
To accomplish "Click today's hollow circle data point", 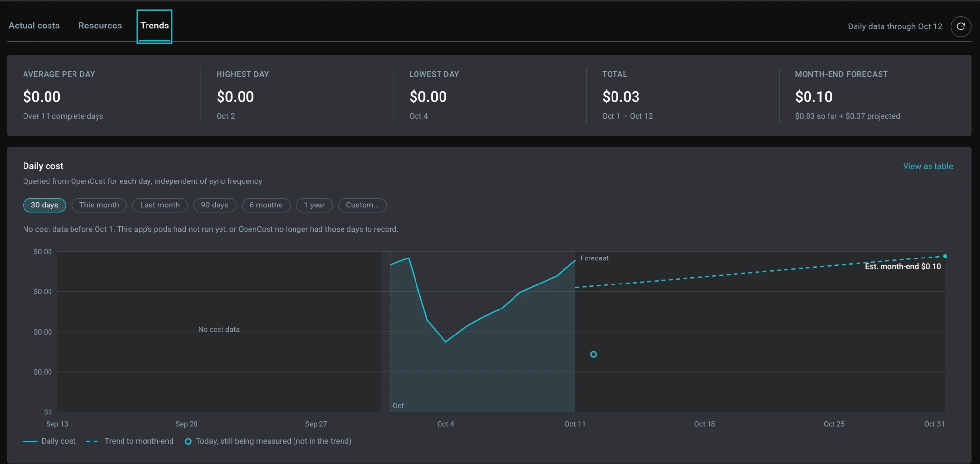I will coord(593,354).
